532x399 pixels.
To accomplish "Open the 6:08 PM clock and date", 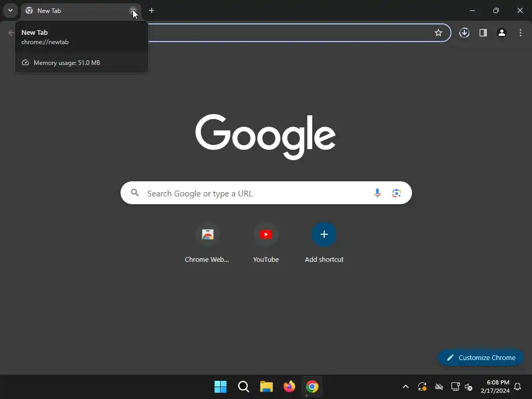I will (495, 387).
